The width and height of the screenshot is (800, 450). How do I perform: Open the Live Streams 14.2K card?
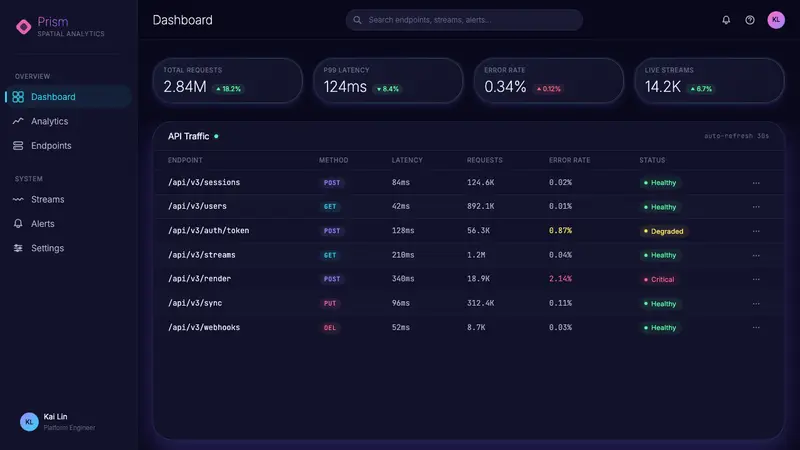pos(709,81)
